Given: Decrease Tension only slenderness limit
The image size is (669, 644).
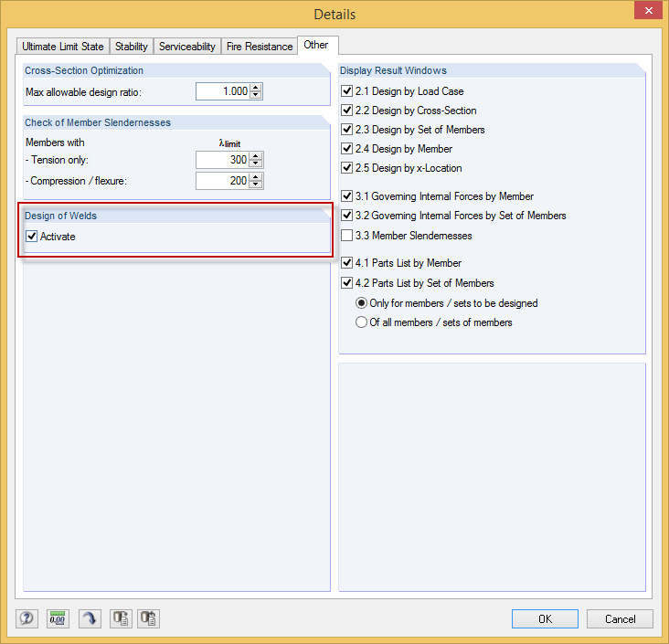Looking at the screenshot, I should (x=256, y=164).
